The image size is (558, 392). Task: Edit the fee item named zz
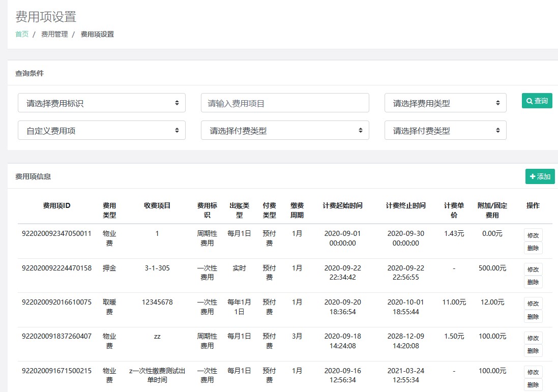point(533,338)
